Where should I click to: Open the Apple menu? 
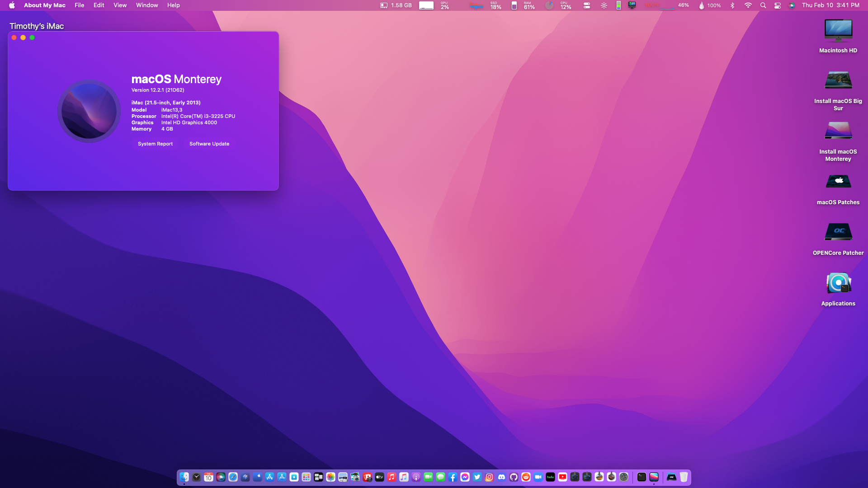12,5
